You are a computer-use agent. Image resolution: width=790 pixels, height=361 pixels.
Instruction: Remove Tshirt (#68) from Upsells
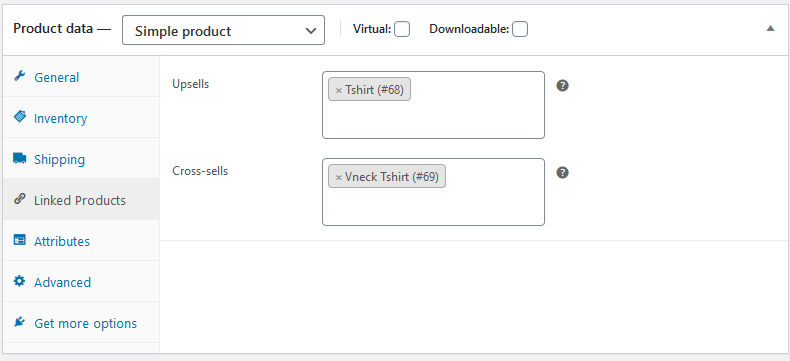tap(339, 91)
